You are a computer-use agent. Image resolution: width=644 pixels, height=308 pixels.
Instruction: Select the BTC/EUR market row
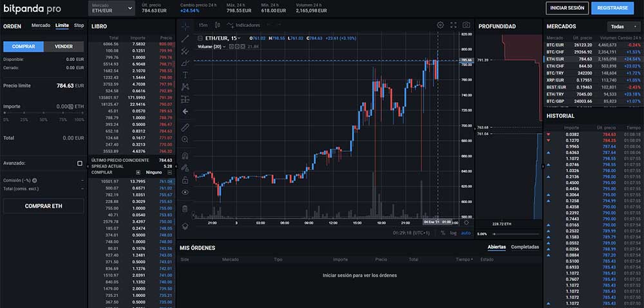pyautogui.click(x=594, y=44)
